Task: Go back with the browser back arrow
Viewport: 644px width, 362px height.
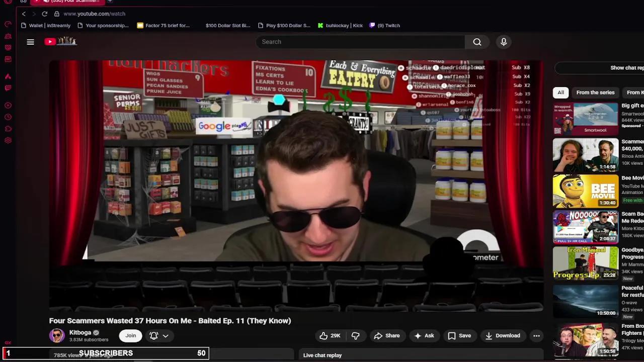Action: pos(24,14)
